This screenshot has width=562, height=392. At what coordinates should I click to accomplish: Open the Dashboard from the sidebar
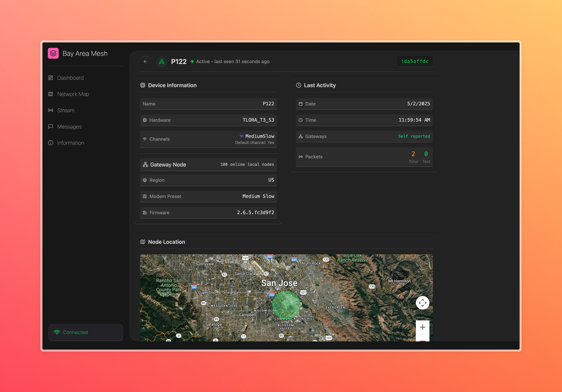70,78
